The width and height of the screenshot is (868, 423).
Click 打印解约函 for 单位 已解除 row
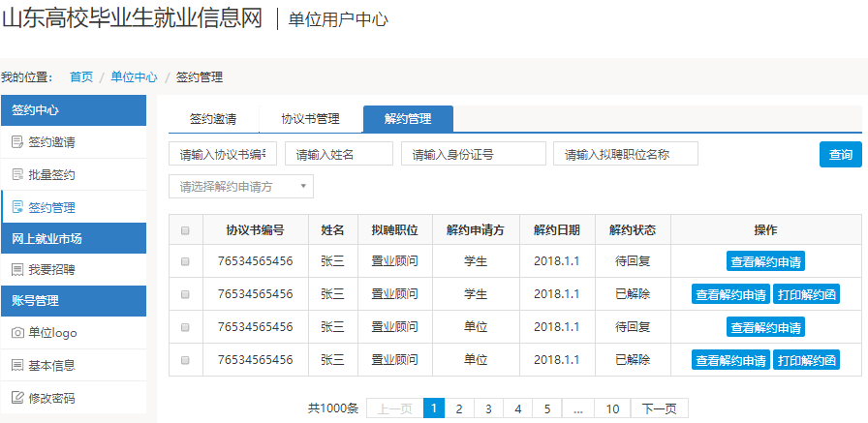(807, 360)
